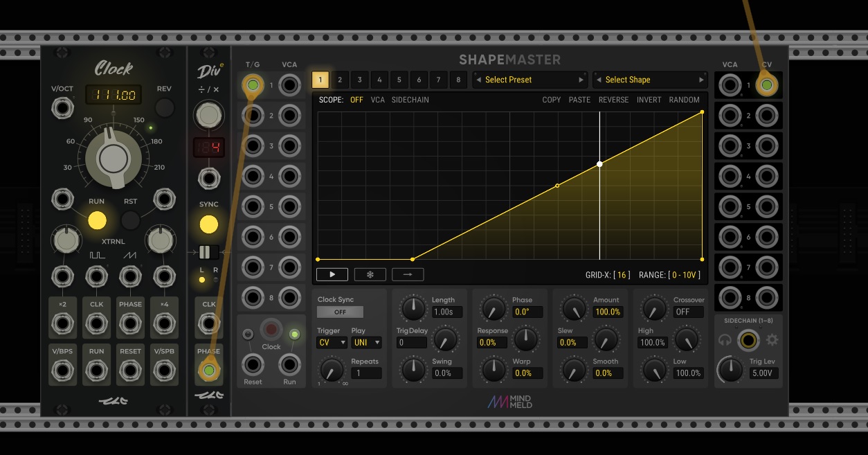Click the T/G input jack for channel 4

click(x=253, y=177)
